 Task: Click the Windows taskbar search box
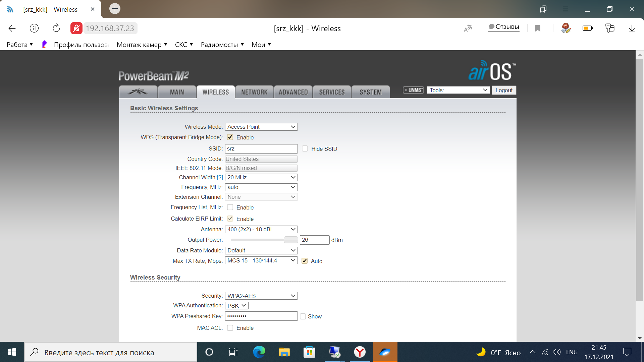tap(111, 352)
